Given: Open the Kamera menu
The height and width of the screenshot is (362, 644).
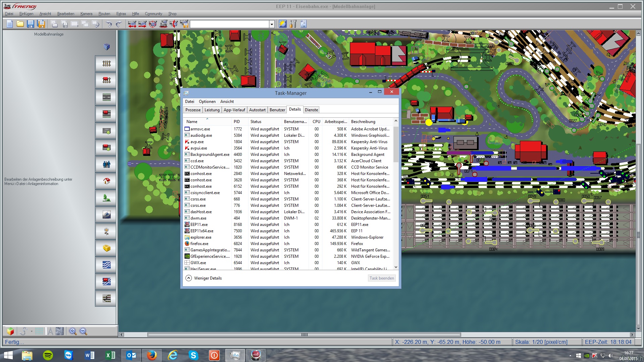Looking at the screenshot, I should tap(86, 14).
